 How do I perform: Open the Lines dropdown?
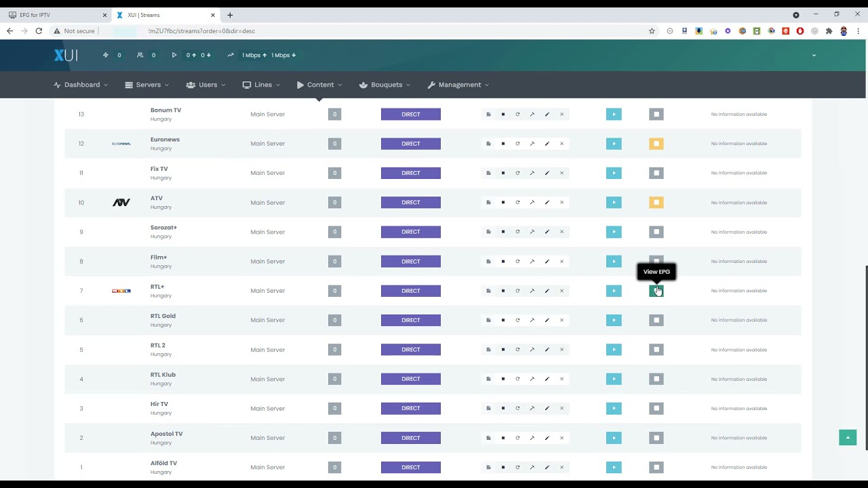261,85
